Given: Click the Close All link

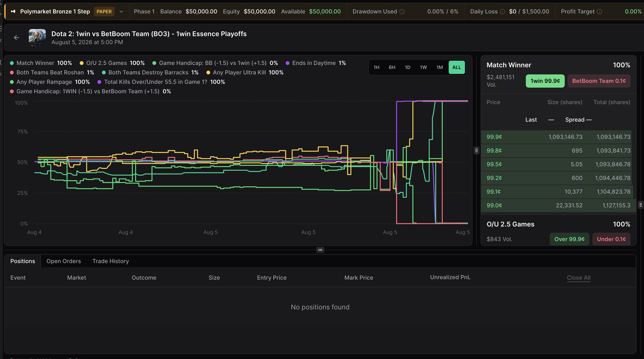Looking at the screenshot, I should [x=578, y=278].
